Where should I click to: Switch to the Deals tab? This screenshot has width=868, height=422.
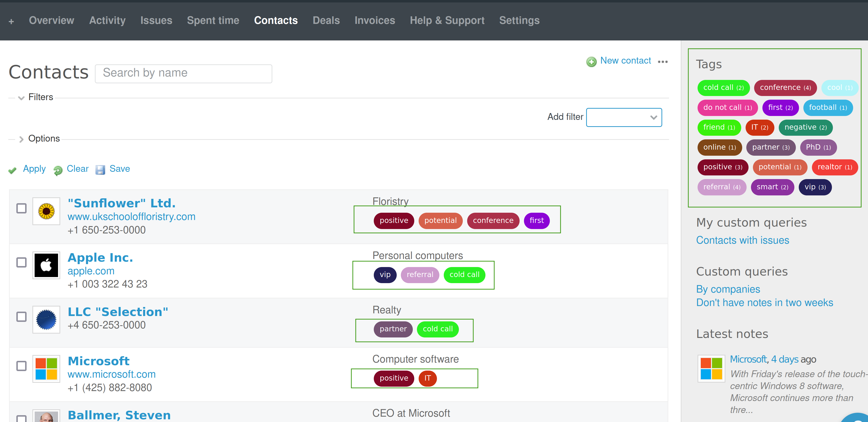326,20
